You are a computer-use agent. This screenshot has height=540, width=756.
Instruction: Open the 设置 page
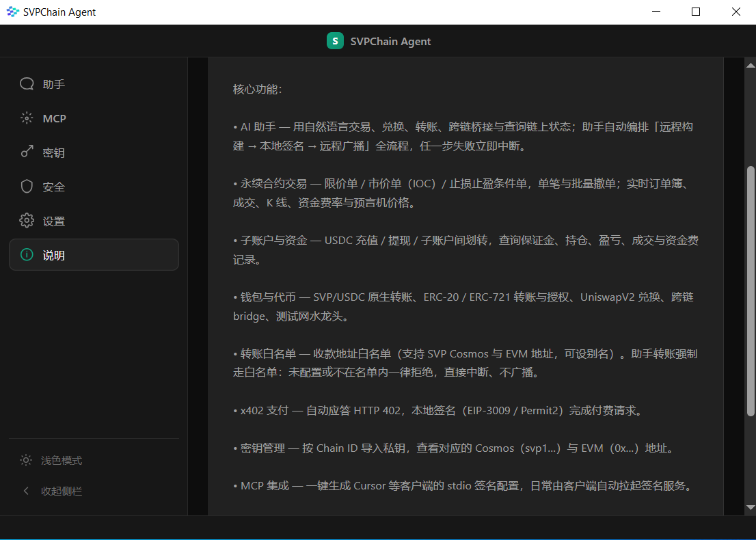click(x=94, y=221)
